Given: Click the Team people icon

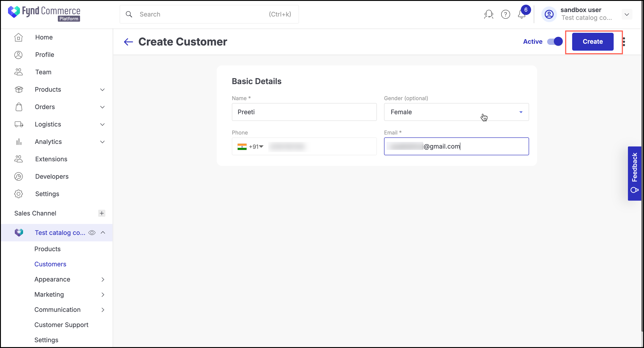Looking at the screenshot, I should (x=19, y=72).
